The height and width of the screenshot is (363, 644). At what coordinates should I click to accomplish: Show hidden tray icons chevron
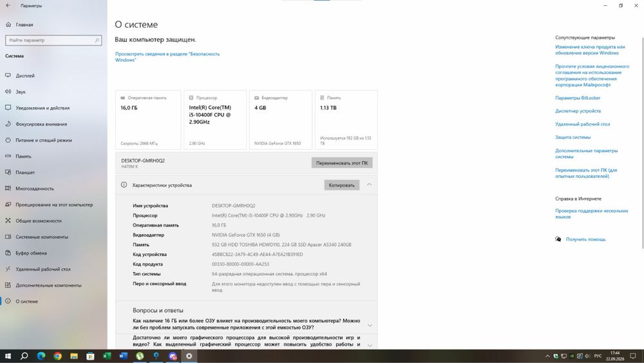547,356
